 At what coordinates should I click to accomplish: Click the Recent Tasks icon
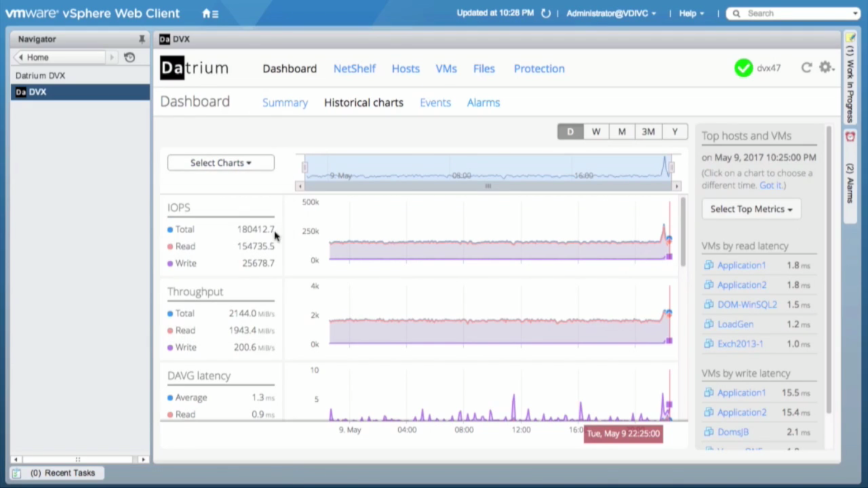click(x=17, y=473)
